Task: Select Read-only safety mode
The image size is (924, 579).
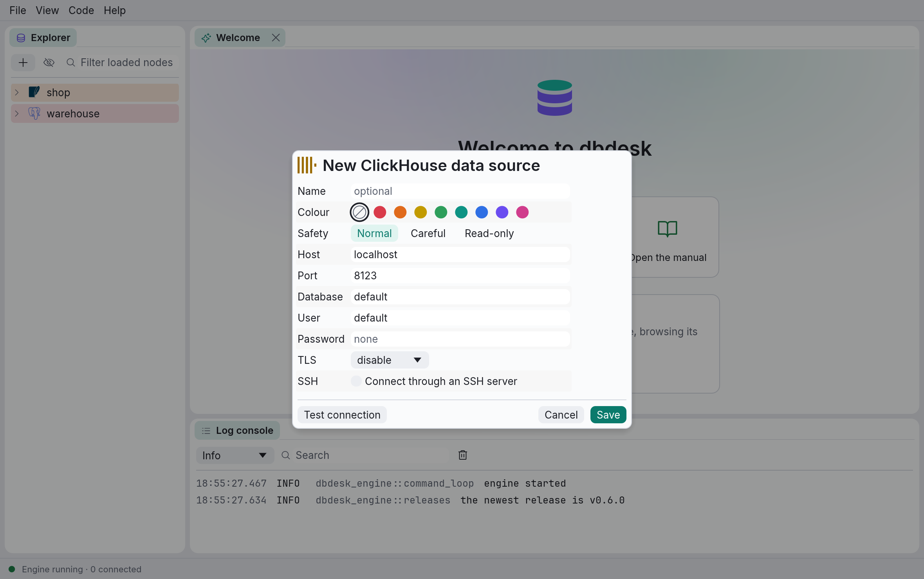Action: (489, 233)
